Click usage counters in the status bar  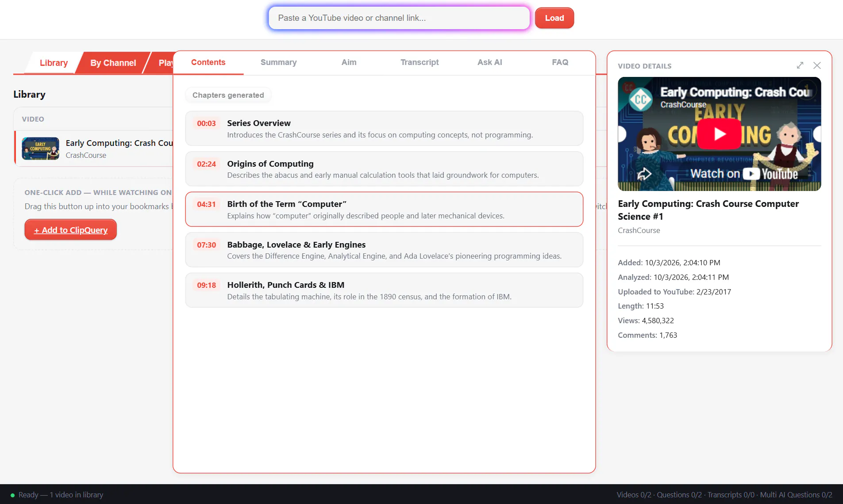(724, 495)
